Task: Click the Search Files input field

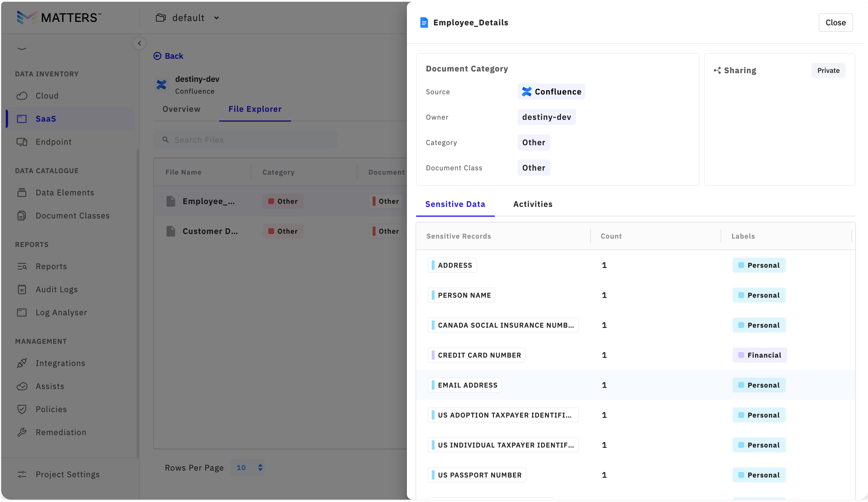Action: (x=245, y=139)
